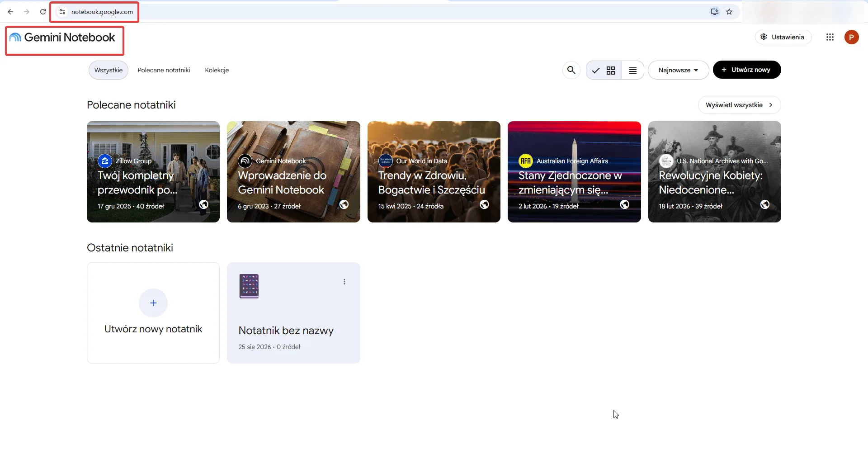Click Utwórz nowy notatnik card text
This screenshot has height=449, width=868.
pos(153,329)
